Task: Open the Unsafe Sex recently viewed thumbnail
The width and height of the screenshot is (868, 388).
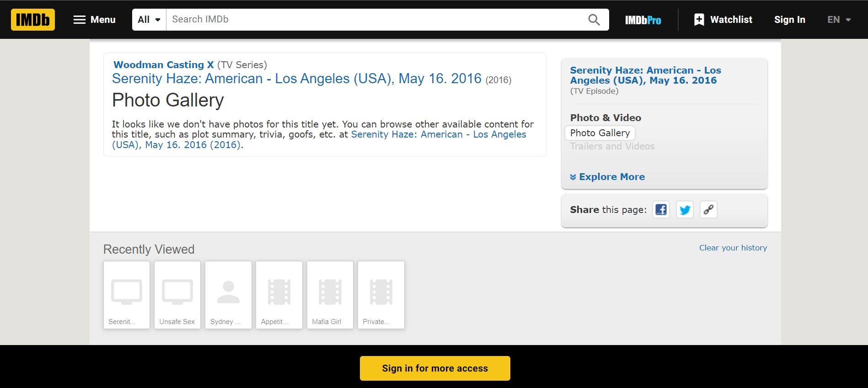Action: (177, 294)
